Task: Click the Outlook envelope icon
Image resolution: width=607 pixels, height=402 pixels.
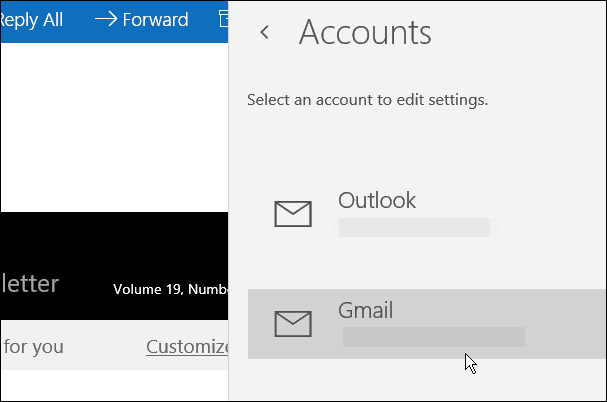Action: click(293, 213)
